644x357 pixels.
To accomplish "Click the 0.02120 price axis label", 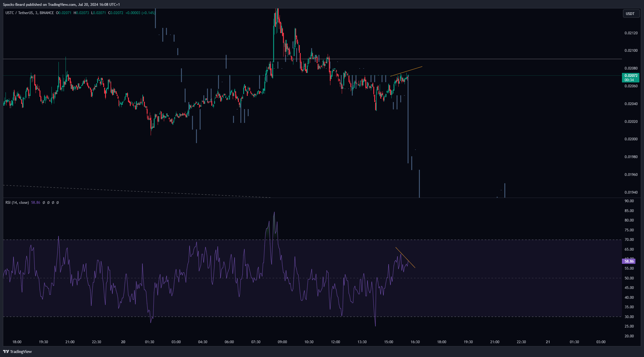I will (631, 33).
